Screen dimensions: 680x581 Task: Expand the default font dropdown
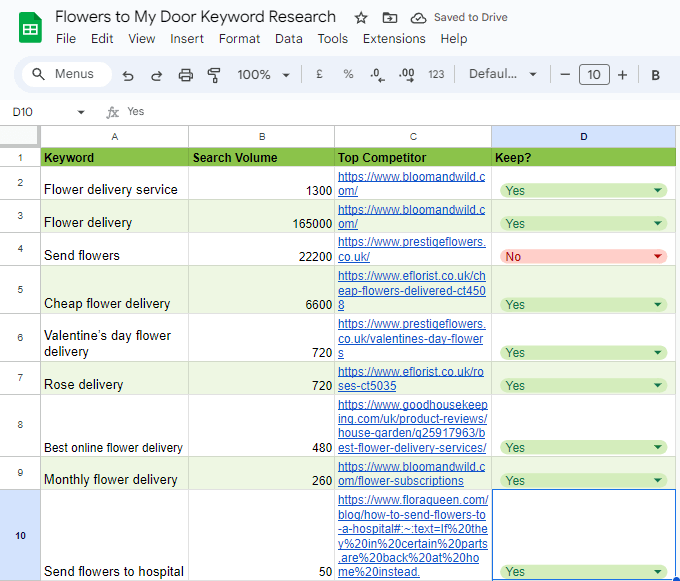(x=503, y=75)
